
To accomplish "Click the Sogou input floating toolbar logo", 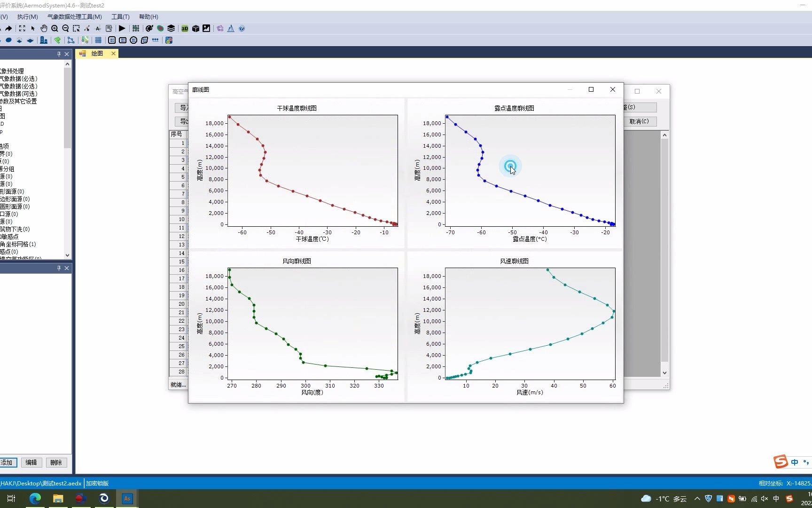I will (781, 462).
